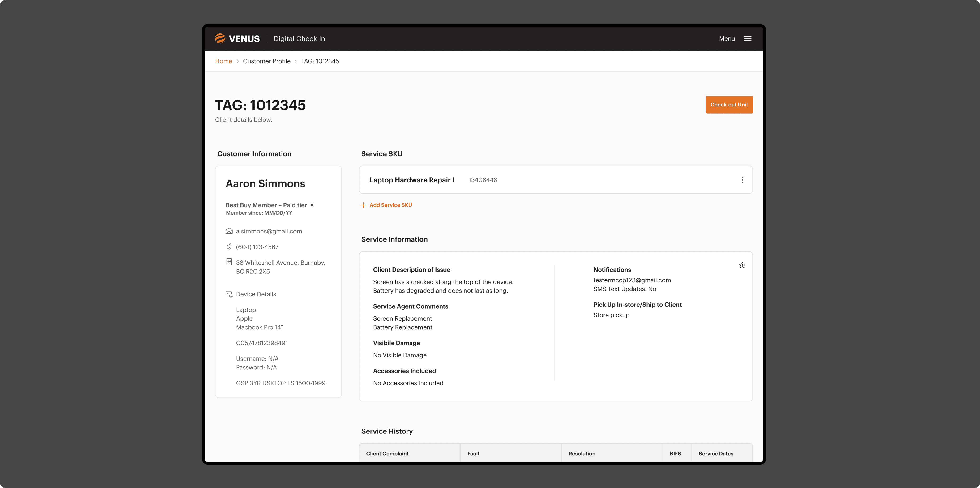
Task: Click the paid tier status dot
Action: (312, 205)
